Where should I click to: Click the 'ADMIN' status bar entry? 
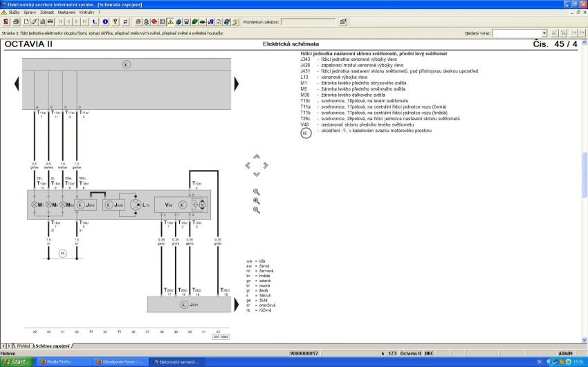pyautogui.click(x=565, y=353)
